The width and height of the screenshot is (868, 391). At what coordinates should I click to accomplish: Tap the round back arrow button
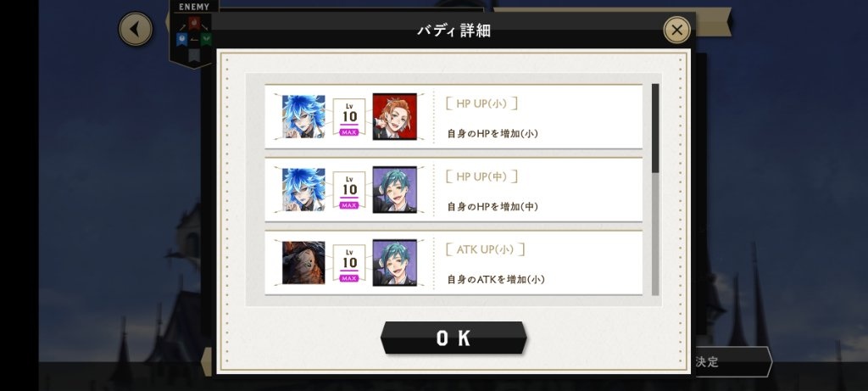135,29
